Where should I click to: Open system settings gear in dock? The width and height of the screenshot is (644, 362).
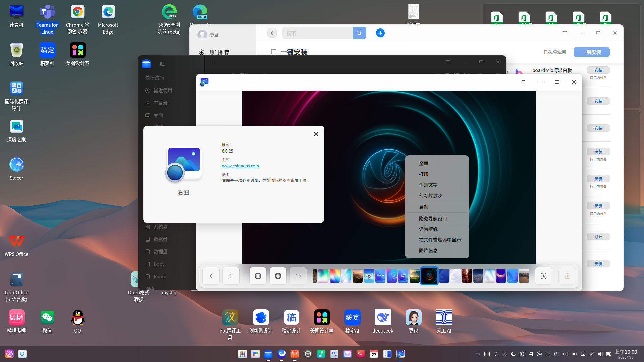point(308,354)
